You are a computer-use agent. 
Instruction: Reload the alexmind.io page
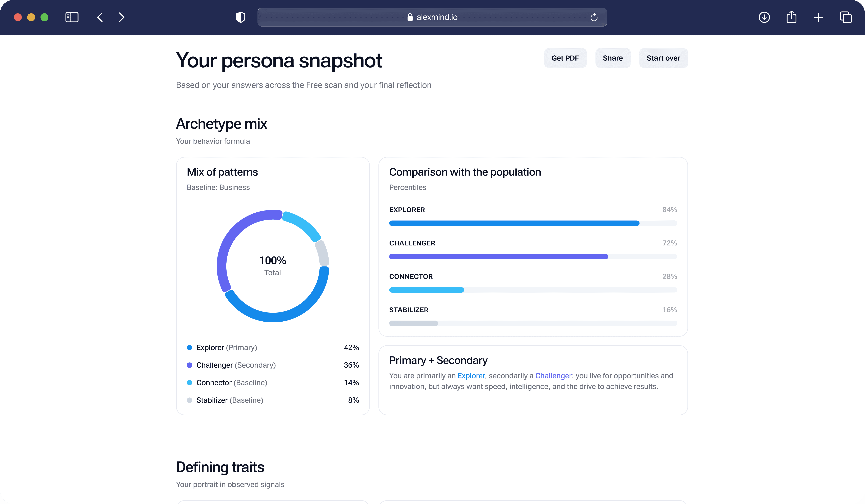[x=594, y=17]
